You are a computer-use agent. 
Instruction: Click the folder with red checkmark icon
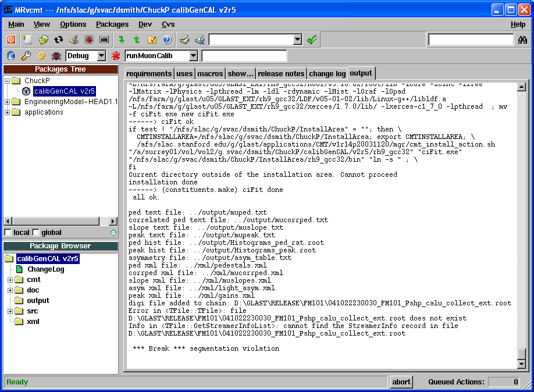[152, 40]
